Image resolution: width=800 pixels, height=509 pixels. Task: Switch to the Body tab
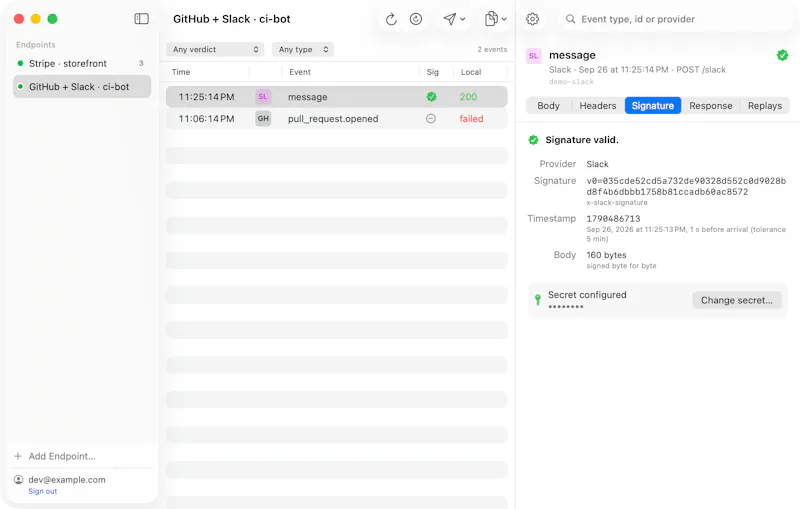[x=548, y=106]
